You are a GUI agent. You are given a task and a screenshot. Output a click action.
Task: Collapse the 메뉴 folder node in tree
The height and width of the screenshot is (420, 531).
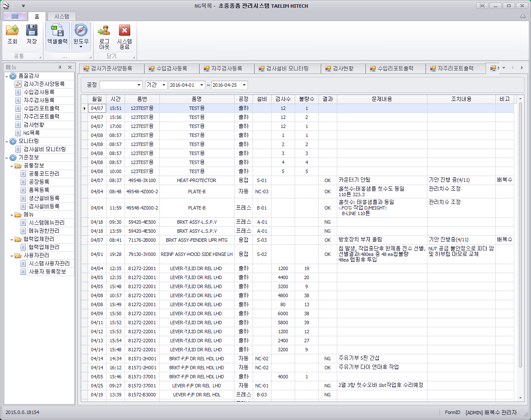[x=12, y=215]
